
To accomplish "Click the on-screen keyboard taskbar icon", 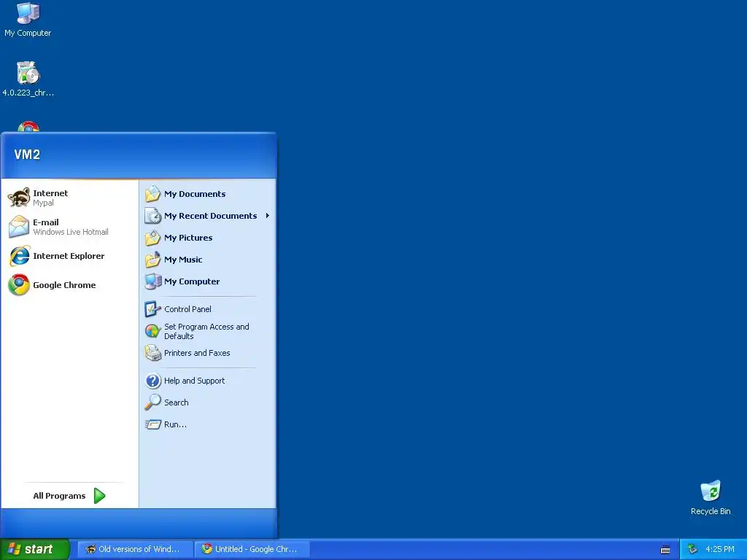I will pyautogui.click(x=665, y=550).
